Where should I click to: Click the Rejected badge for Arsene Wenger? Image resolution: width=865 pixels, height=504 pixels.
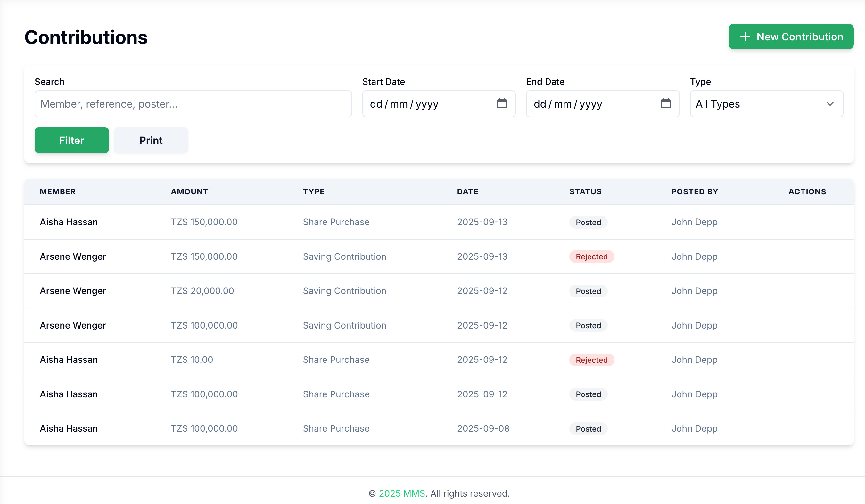coord(592,256)
